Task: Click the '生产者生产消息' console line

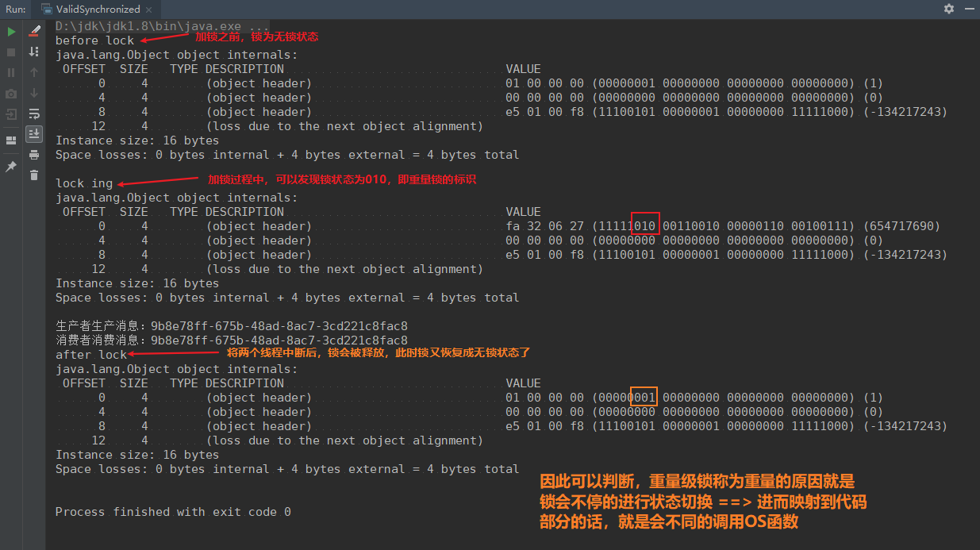Action: click(232, 326)
